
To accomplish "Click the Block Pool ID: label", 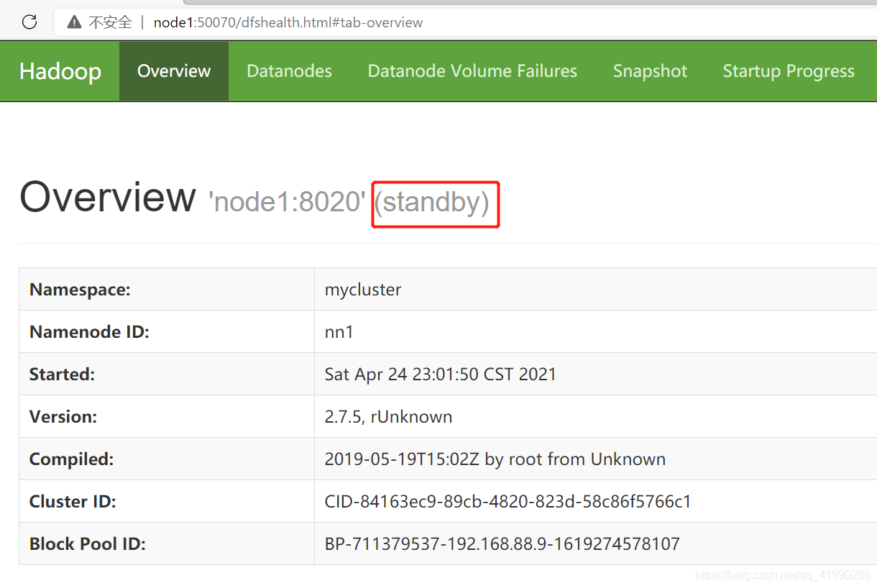I will (x=88, y=544).
